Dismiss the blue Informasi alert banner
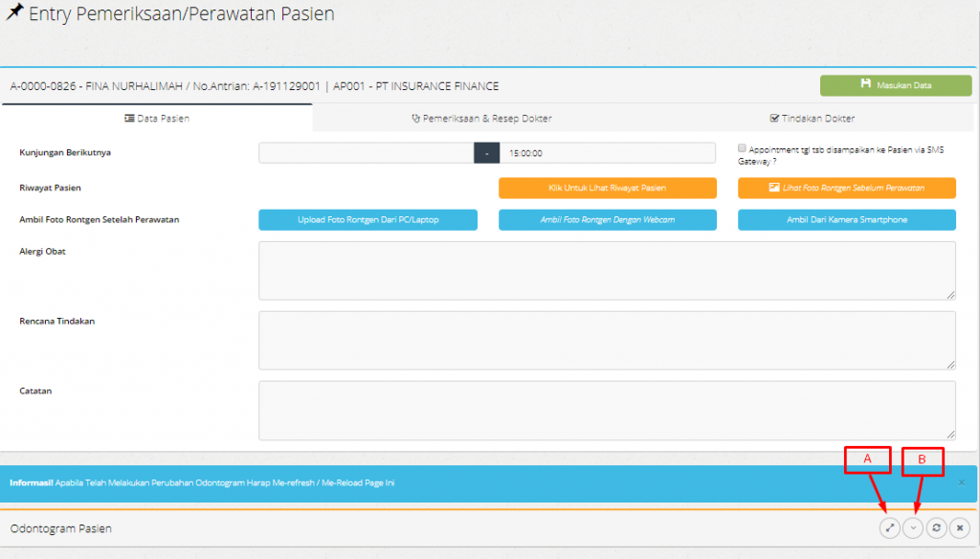 point(961,482)
